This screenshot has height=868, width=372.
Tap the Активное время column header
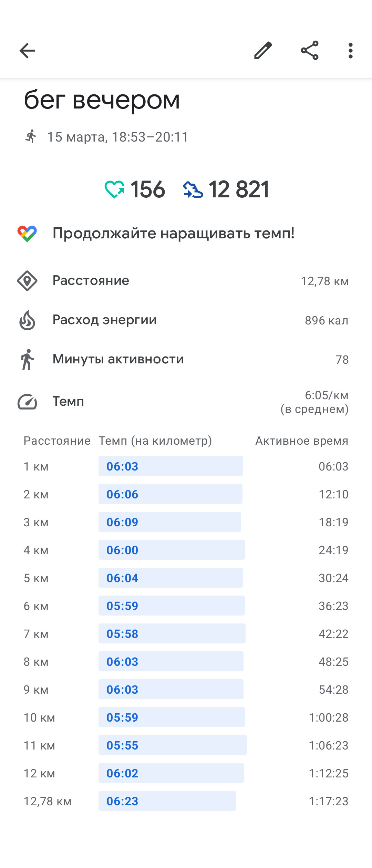302,441
